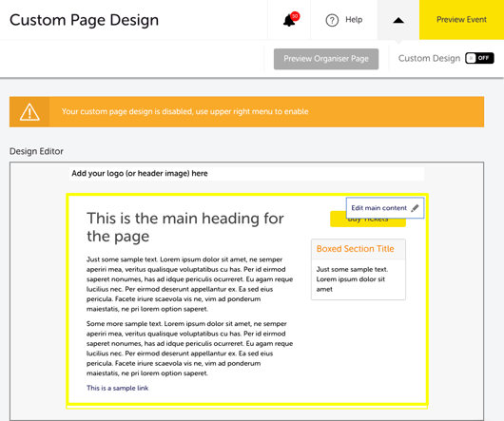Click the Help question mark icon
The height and width of the screenshot is (421, 504).
click(x=332, y=20)
